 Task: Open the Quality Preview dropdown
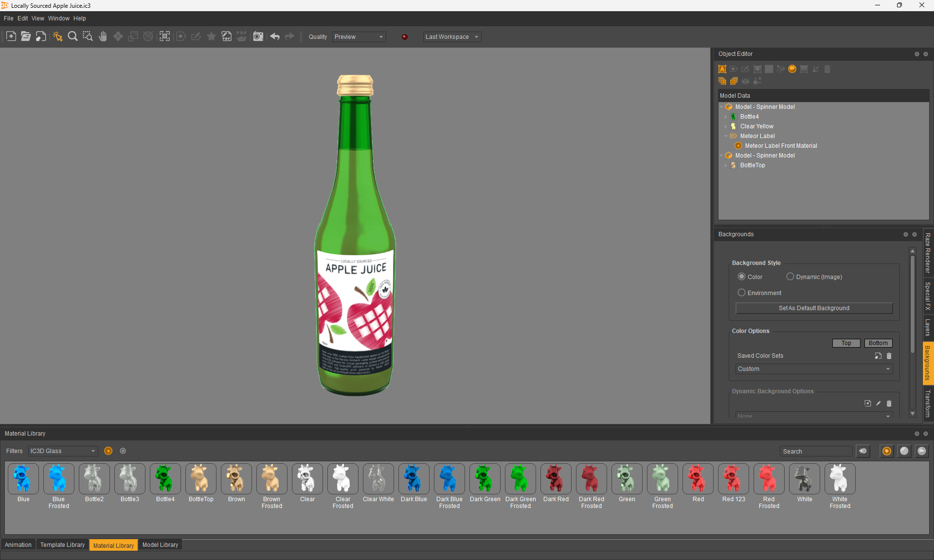(x=359, y=37)
